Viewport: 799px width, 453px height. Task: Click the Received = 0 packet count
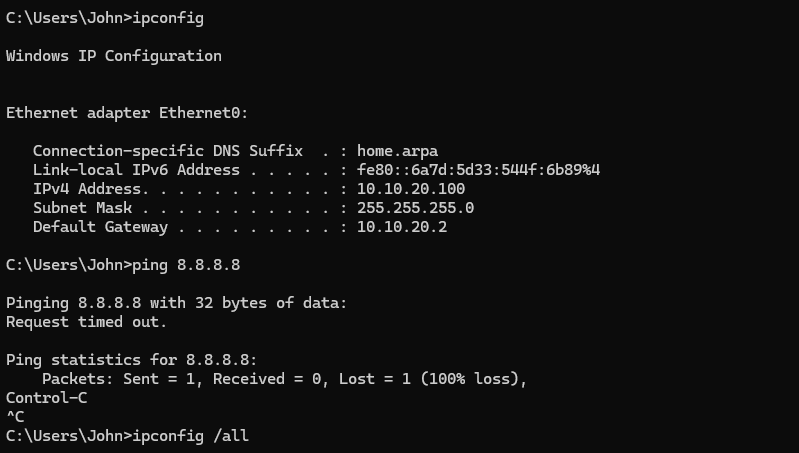(x=263, y=379)
